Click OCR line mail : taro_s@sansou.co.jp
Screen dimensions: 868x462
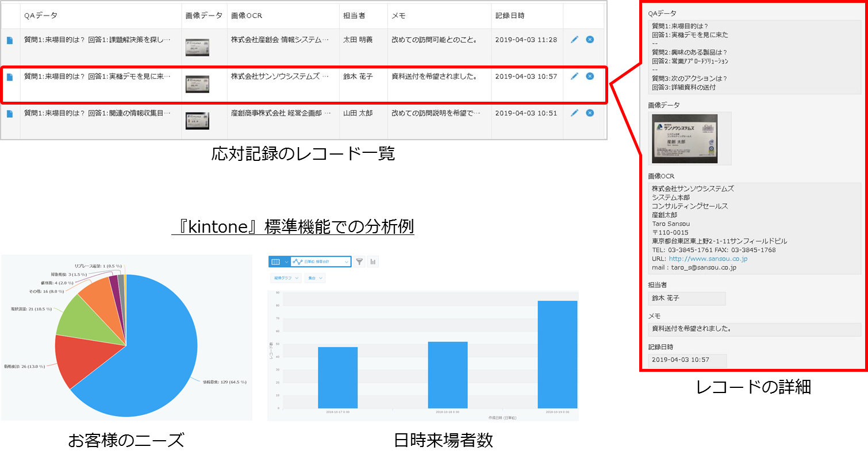pos(694,267)
